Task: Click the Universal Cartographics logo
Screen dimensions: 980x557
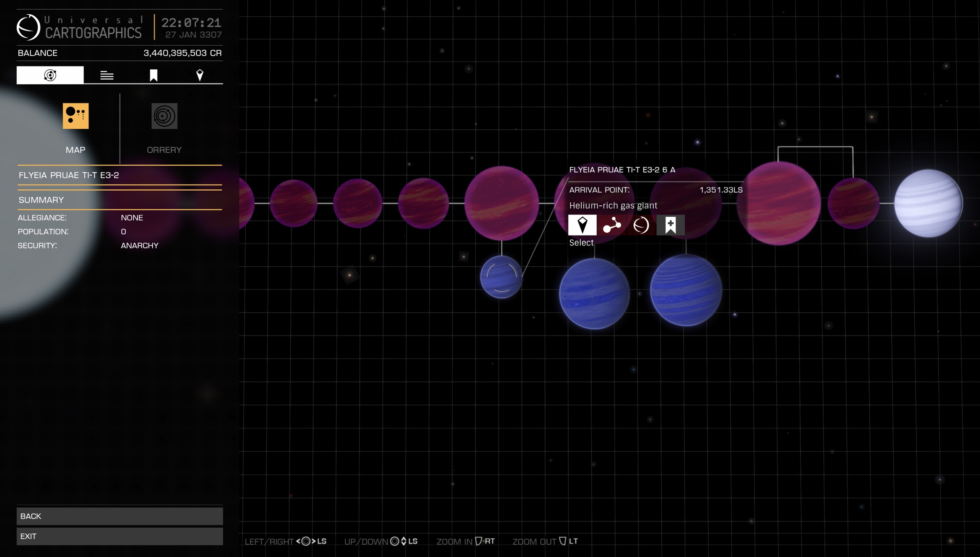Action: (x=79, y=27)
